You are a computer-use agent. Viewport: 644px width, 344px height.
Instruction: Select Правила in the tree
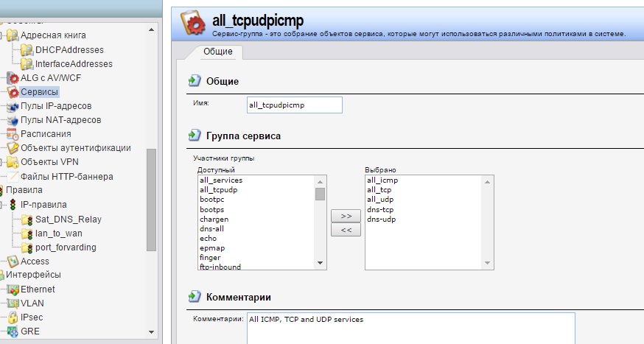[x=24, y=190]
